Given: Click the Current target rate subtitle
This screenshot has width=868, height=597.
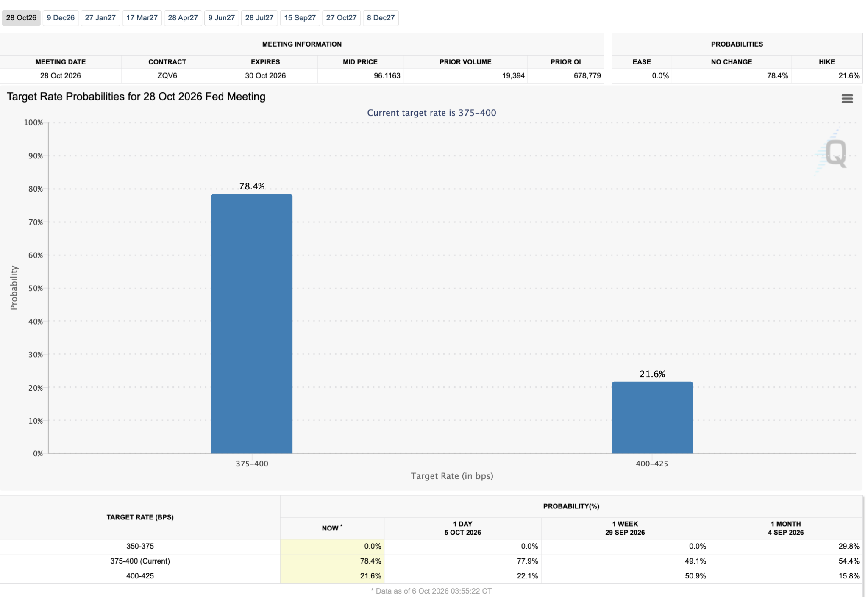Looking at the screenshot, I should [431, 113].
